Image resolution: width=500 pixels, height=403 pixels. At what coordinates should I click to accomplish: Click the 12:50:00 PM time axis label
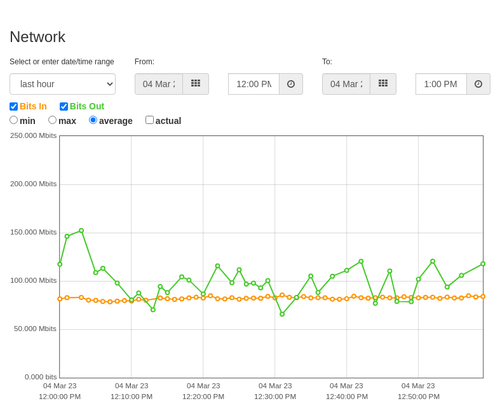pos(418,397)
